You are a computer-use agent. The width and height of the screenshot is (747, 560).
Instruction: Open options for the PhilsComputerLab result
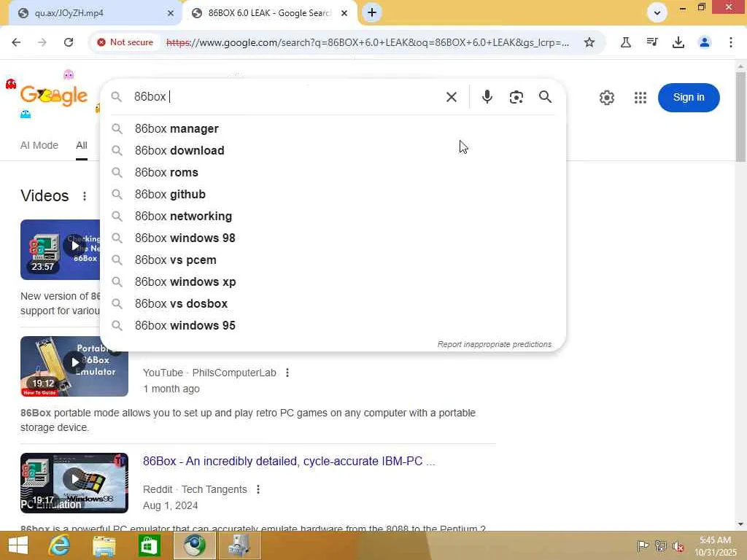pyautogui.click(x=287, y=373)
